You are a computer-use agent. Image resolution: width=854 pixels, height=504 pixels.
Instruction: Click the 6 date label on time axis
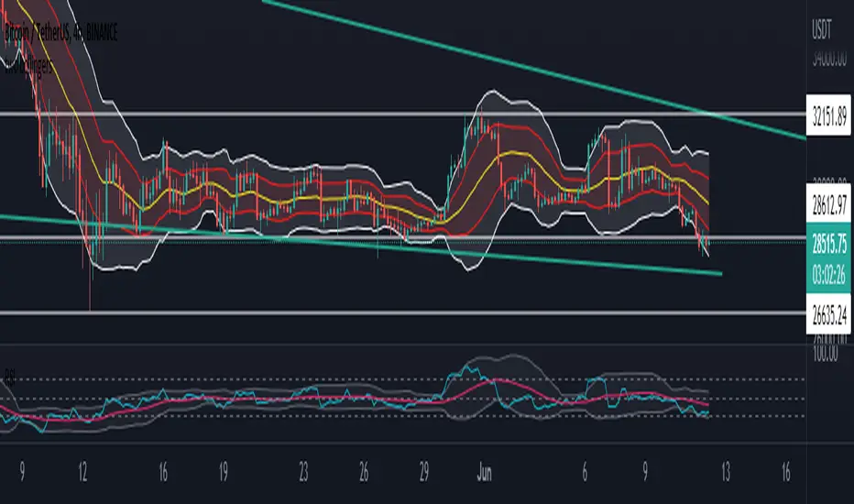coord(585,473)
